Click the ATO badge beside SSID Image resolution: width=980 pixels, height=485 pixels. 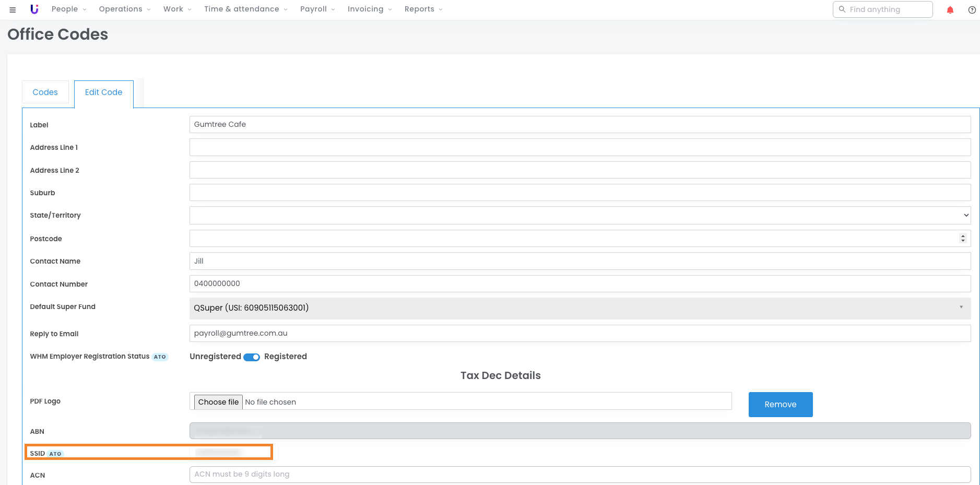point(55,454)
